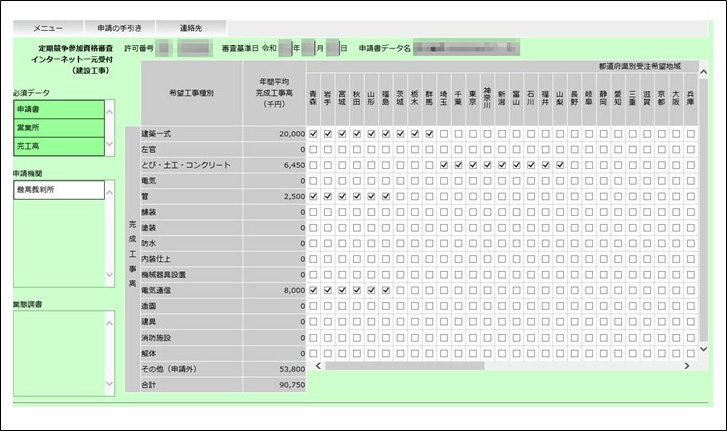Click the 機械器具設置 row label

[163, 275]
